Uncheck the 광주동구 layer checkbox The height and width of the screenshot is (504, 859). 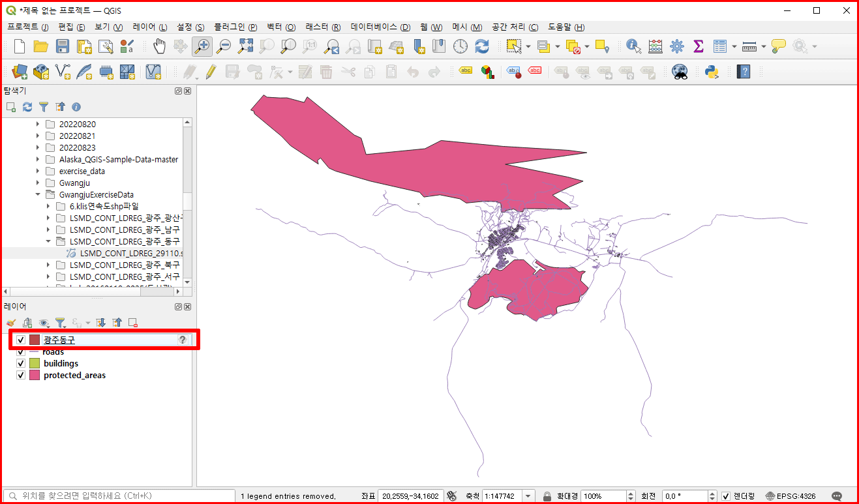click(21, 340)
